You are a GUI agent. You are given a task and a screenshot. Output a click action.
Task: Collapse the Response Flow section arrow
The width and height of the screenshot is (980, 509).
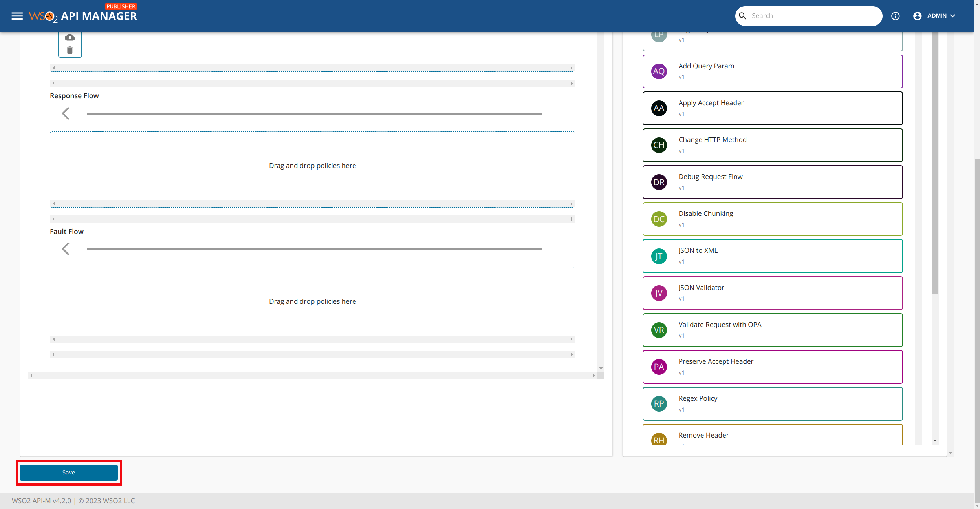(66, 113)
